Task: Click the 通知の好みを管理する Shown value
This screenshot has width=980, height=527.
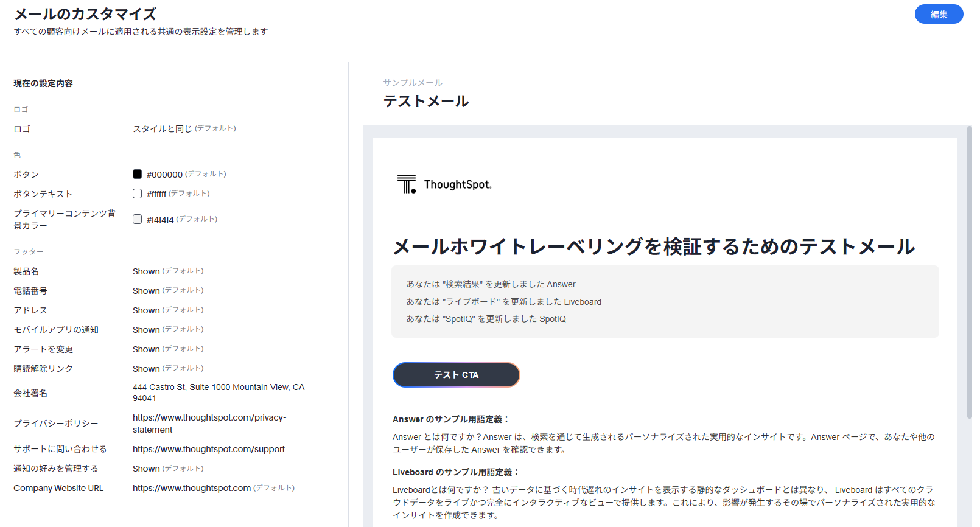Action: click(x=146, y=469)
